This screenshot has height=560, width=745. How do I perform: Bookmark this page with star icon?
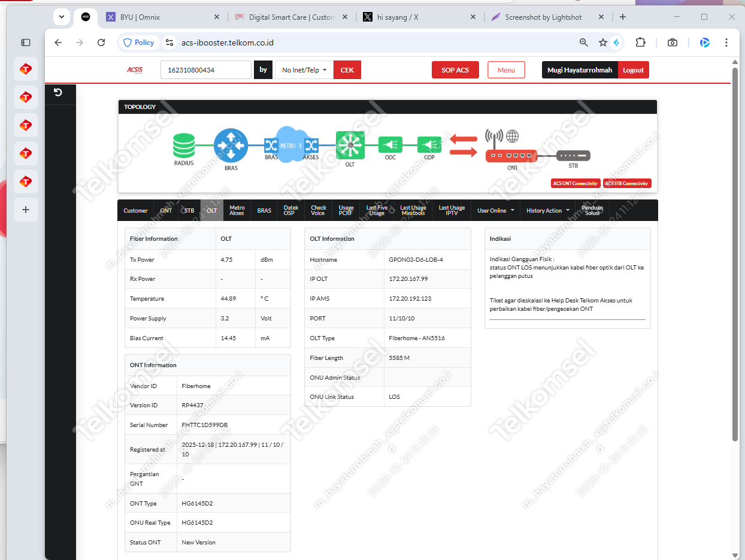tap(602, 43)
